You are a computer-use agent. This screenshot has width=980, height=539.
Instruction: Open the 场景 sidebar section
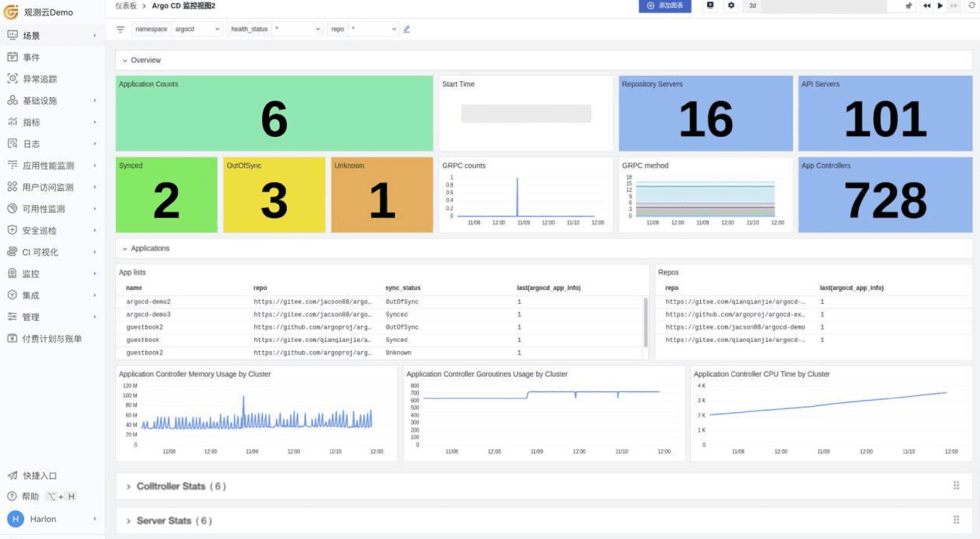point(53,36)
